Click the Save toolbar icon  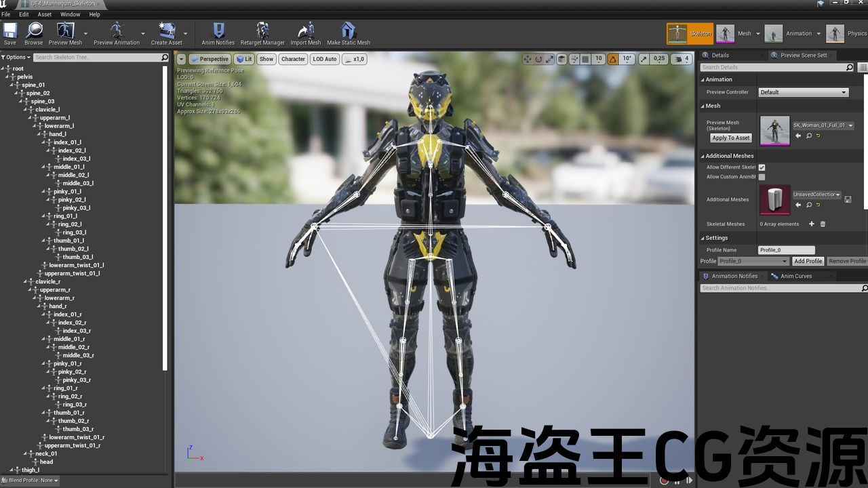10,33
